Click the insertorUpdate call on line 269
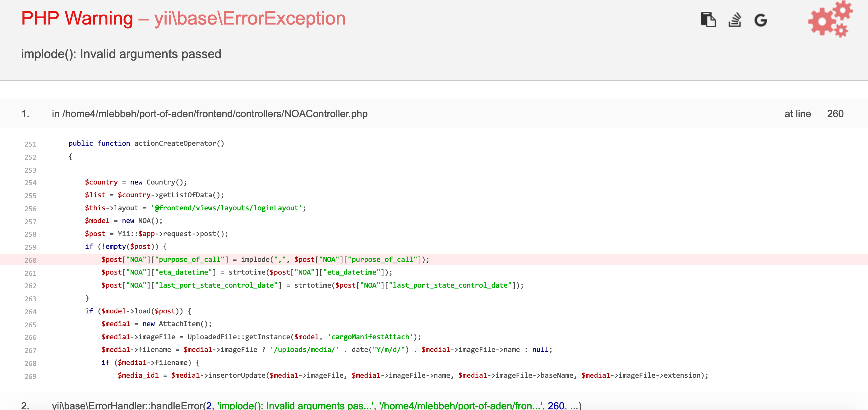 pyautogui.click(x=413, y=375)
